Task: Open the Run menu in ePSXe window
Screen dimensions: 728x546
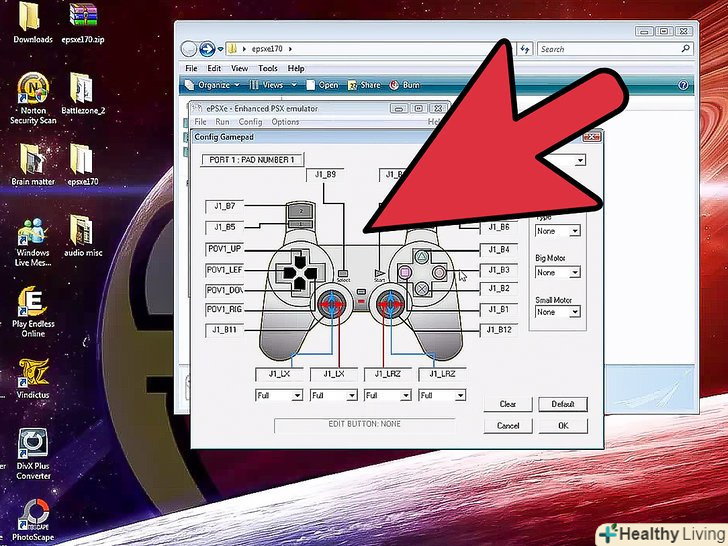Action: click(222, 122)
